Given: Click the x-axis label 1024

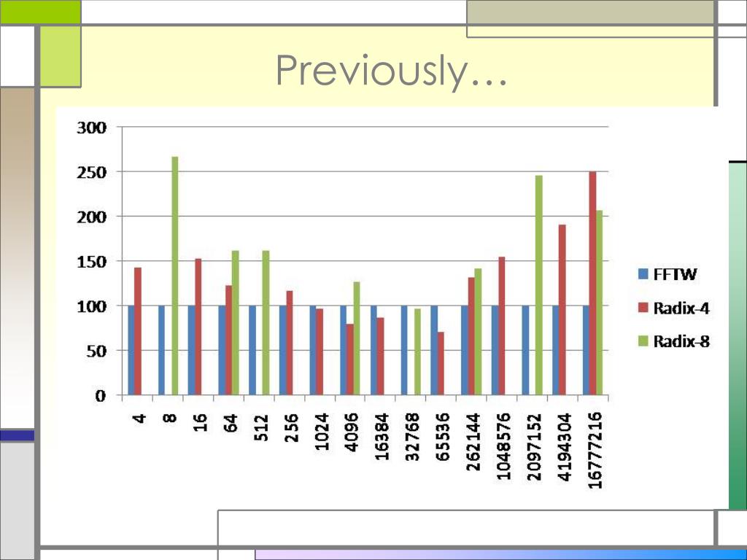Looking at the screenshot, I should tap(322, 432).
